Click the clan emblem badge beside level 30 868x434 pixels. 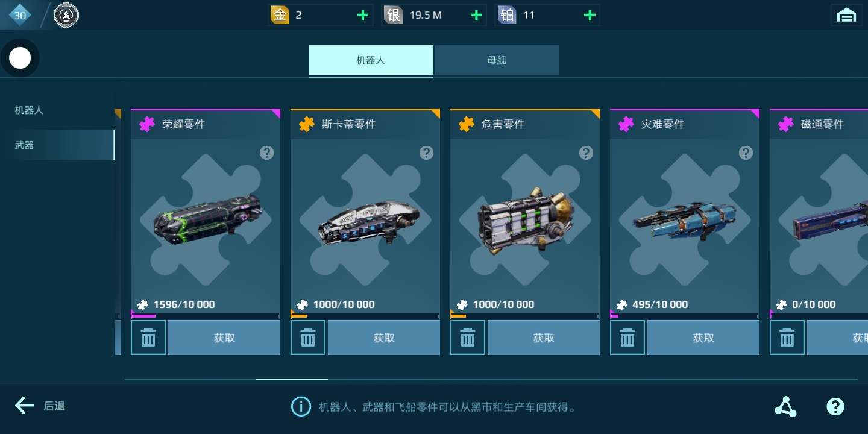pyautogui.click(x=66, y=15)
